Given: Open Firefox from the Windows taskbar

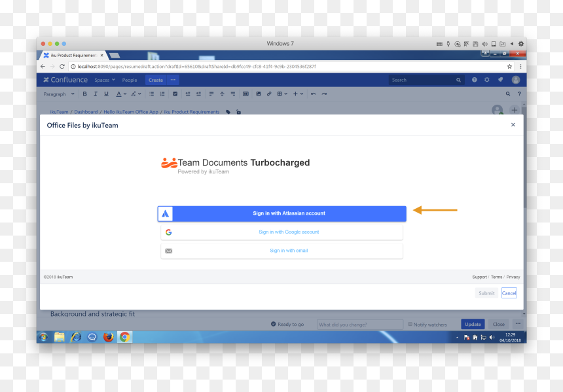Looking at the screenshot, I should point(108,337).
